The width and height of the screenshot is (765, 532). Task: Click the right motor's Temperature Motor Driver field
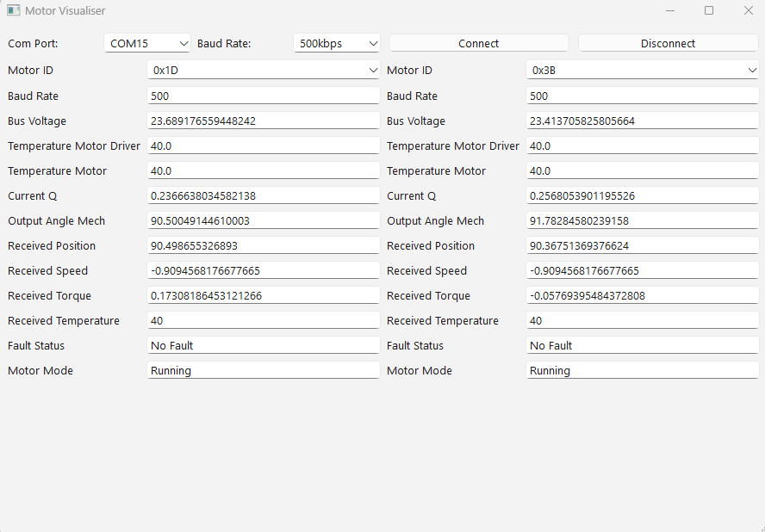click(x=643, y=145)
